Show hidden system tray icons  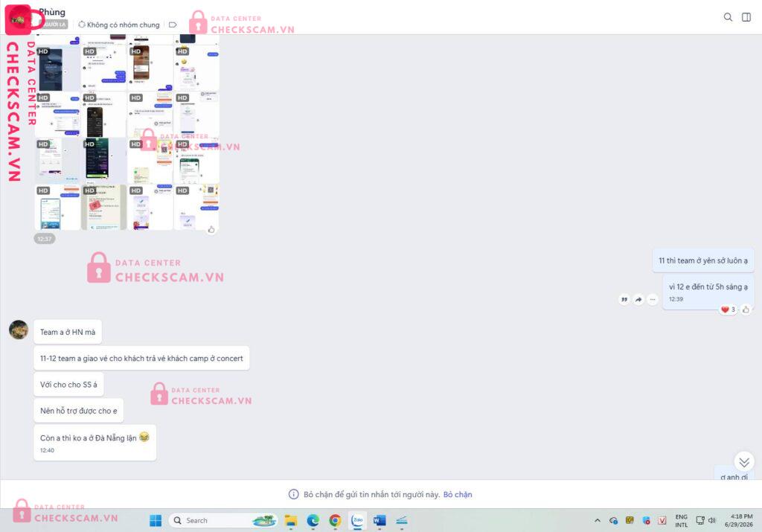[598, 520]
